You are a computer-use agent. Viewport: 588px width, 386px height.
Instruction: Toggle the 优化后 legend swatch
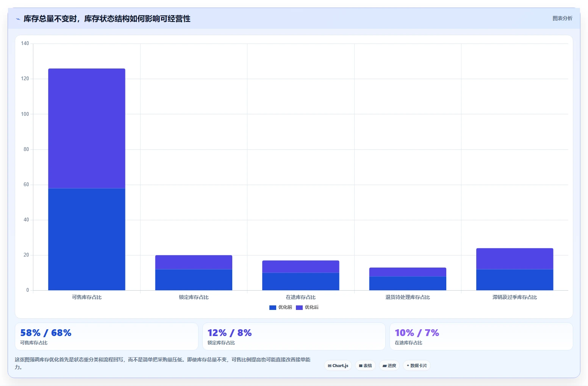299,308
